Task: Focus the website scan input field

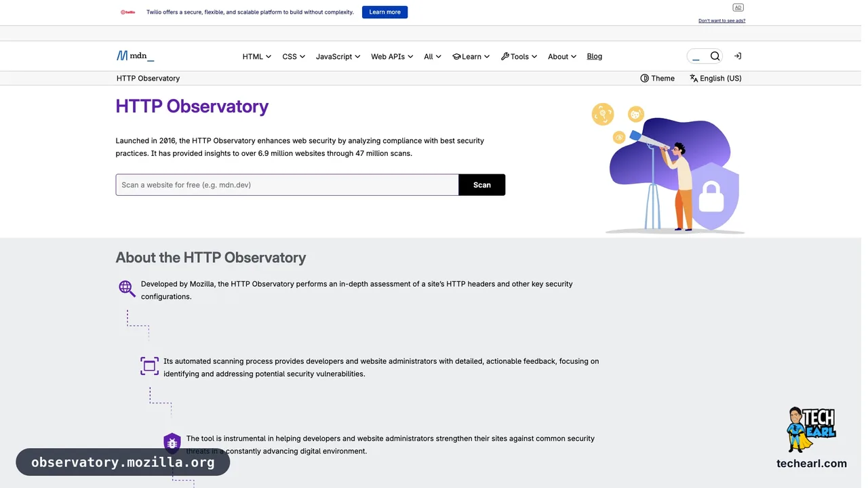Action: [288, 185]
